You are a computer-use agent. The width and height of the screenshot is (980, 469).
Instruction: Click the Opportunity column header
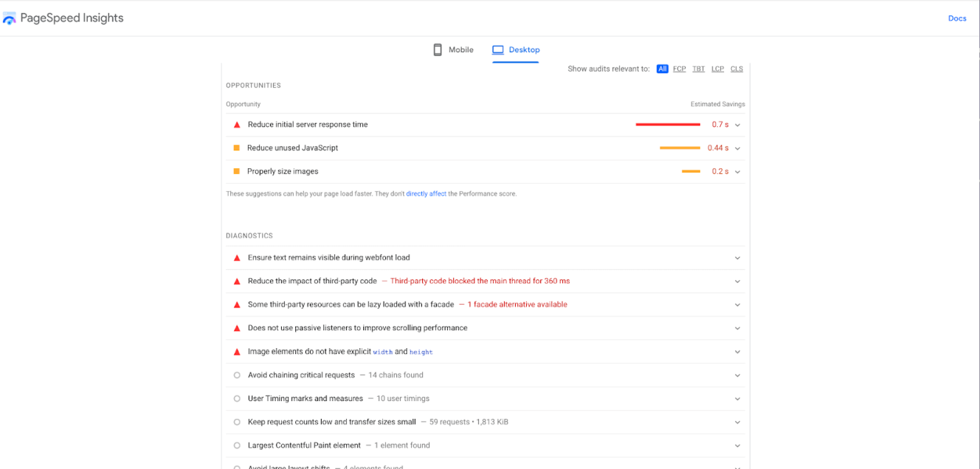point(243,105)
